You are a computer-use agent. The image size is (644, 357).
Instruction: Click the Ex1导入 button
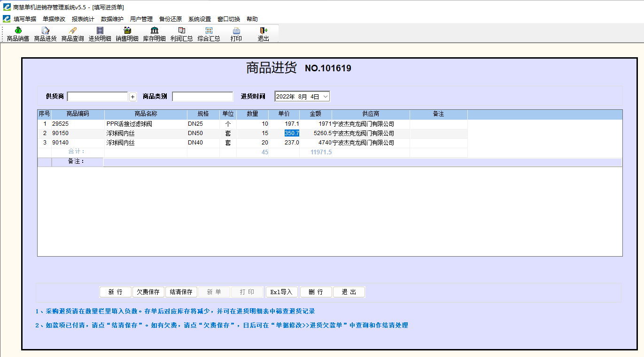coord(282,292)
